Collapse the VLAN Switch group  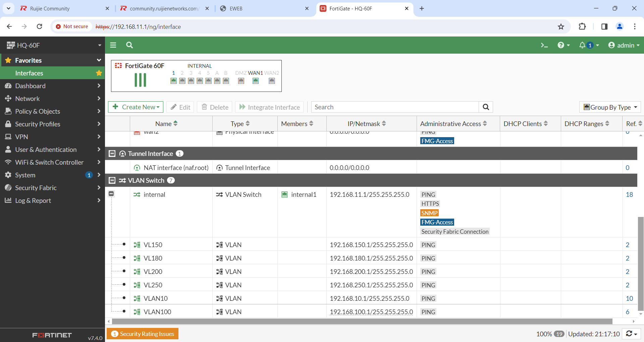click(x=112, y=180)
